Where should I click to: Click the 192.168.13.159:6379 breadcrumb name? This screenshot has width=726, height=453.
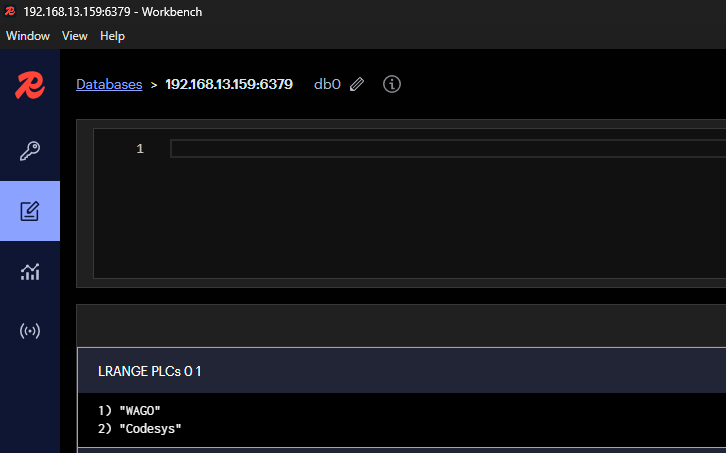tap(229, 84)
